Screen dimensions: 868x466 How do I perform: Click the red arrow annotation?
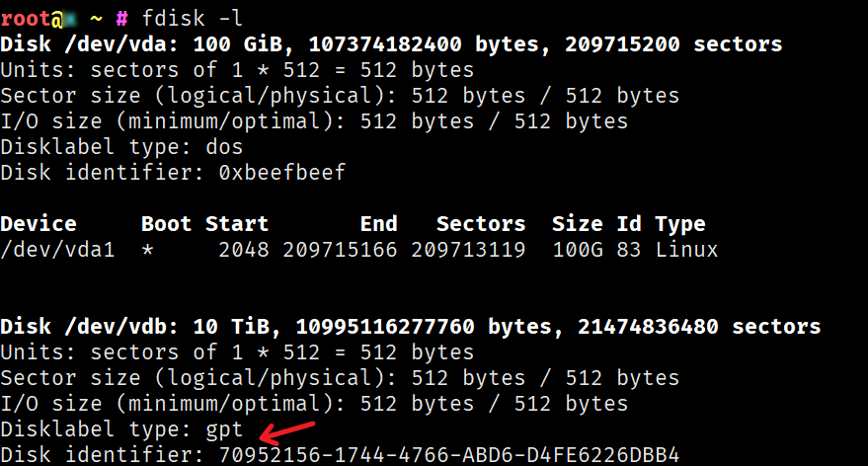click(287, 433)
